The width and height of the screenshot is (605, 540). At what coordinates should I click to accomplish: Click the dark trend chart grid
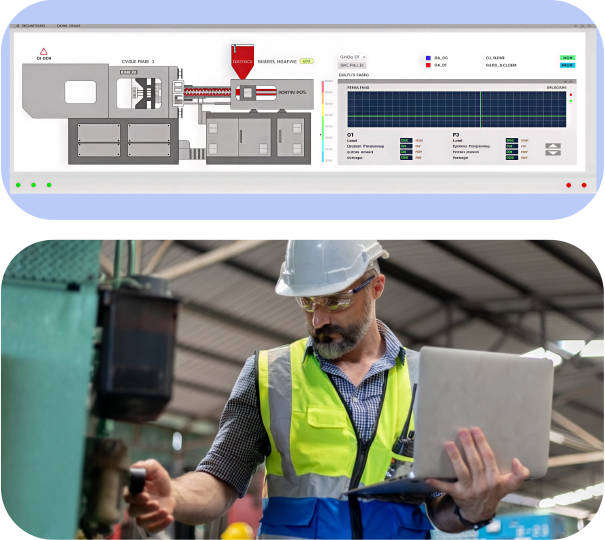point(456,109)
